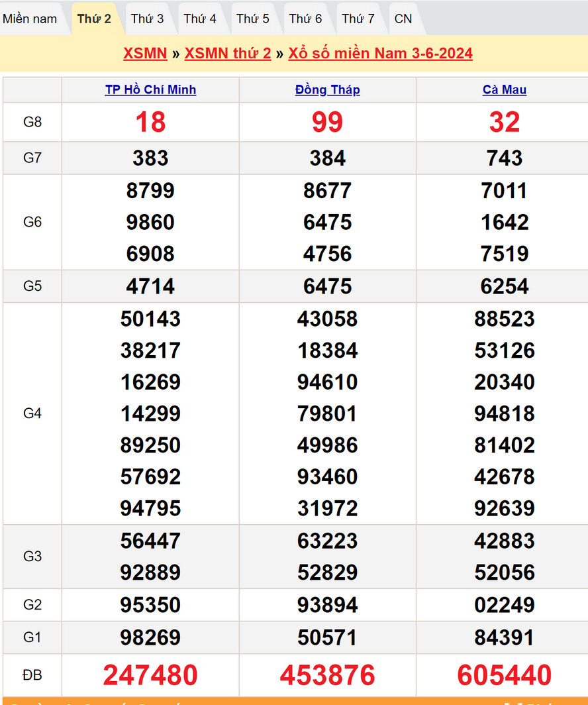Click the G2 number 02249
The height and width of the screenshot is (705, 588).
[505, 605]
